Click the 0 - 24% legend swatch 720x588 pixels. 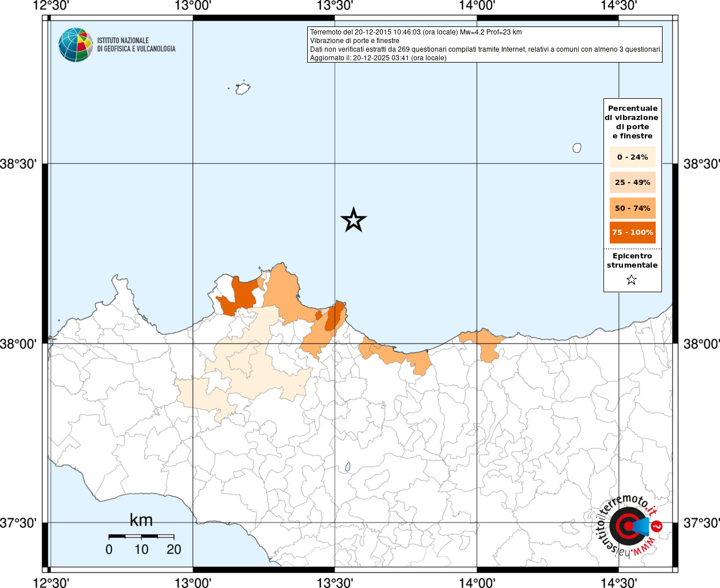click(633, 157)
